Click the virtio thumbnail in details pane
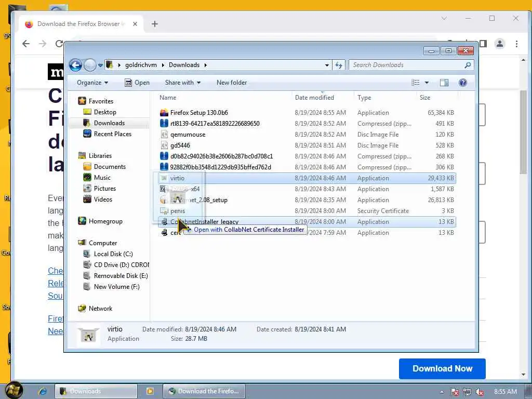532x399 pixels. pyautogui.click(x=88, y=335)
